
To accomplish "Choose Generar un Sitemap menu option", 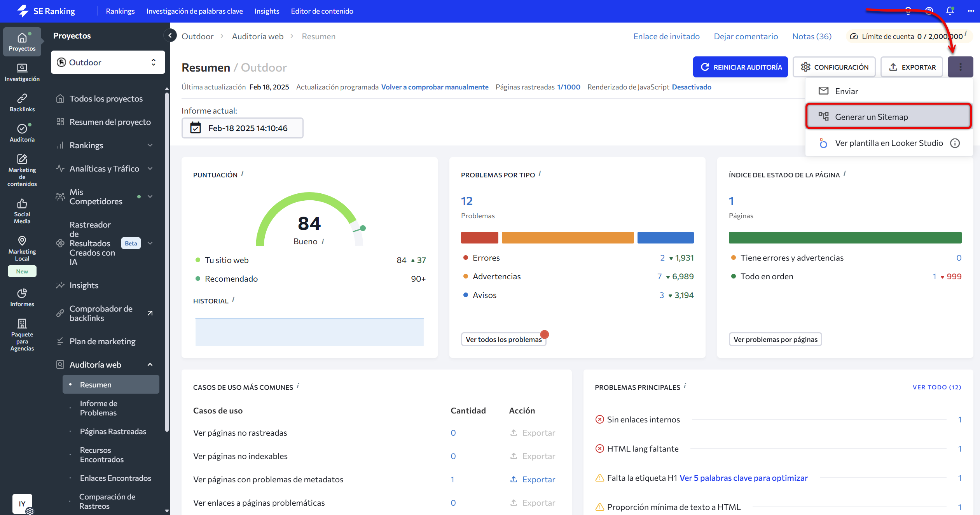I will click(889, 117).
